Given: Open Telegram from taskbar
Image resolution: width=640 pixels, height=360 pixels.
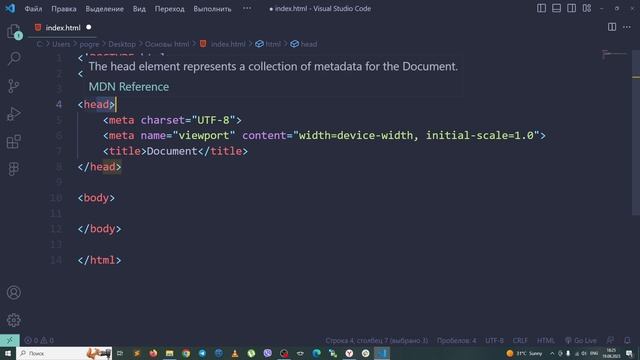Looking at the screenshot, I should tap(202, 353).
